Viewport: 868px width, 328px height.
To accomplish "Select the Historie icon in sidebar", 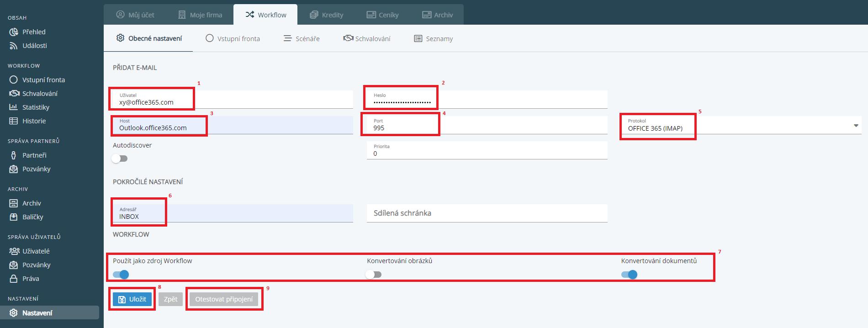I will [x=14, y=121].
